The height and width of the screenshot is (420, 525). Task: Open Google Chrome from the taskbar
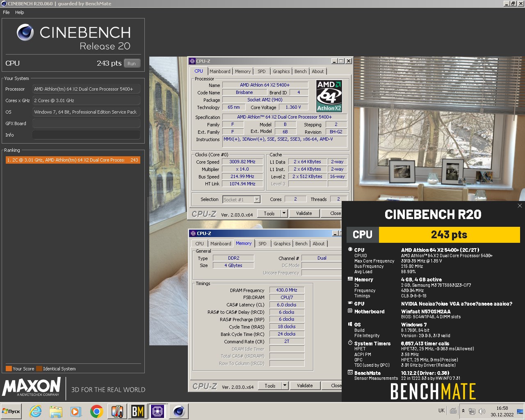pyautogui.click(x=97, y=411)
